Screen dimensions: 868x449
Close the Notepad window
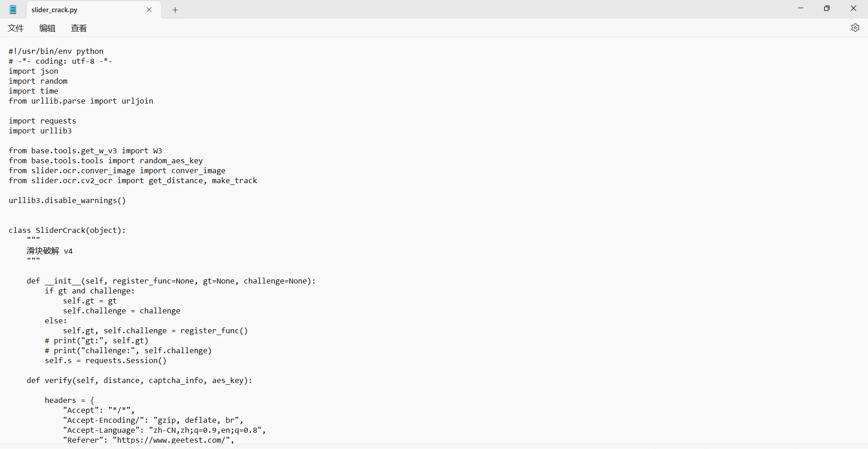pos(854,8)
